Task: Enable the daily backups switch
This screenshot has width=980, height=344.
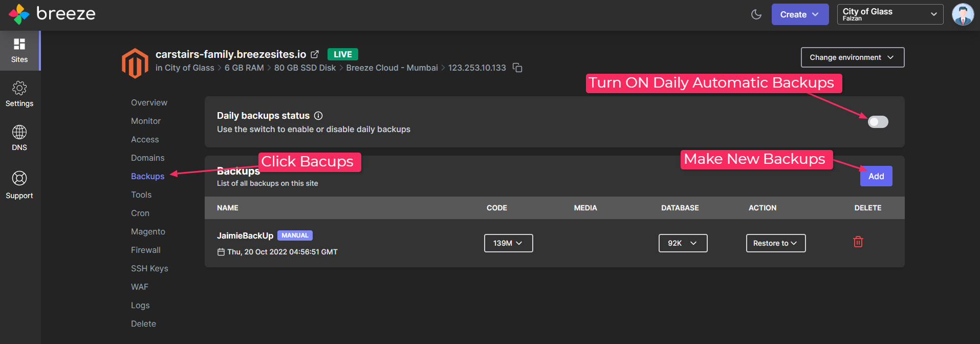Action: [878, 122]
